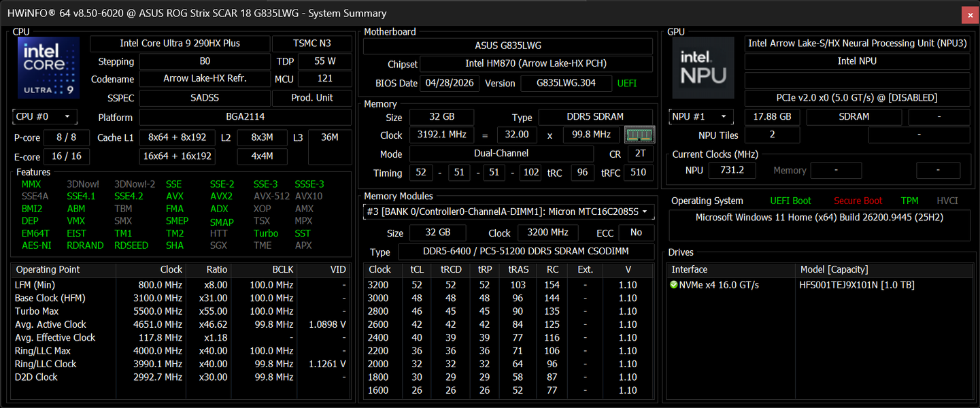Select the DDR5-6400 / PC5-51200 module type field
980x408 pixels.
point(525,252)
